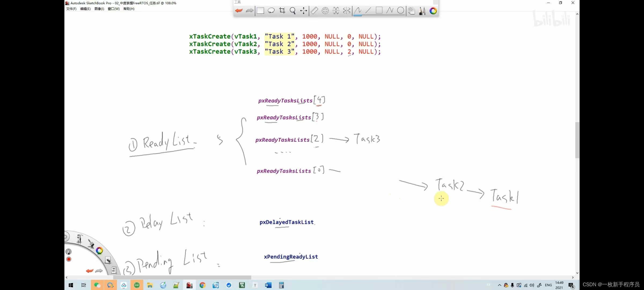
Task: Switch to SketchBook Pro taskbar icon
Action: coord(189,285)
